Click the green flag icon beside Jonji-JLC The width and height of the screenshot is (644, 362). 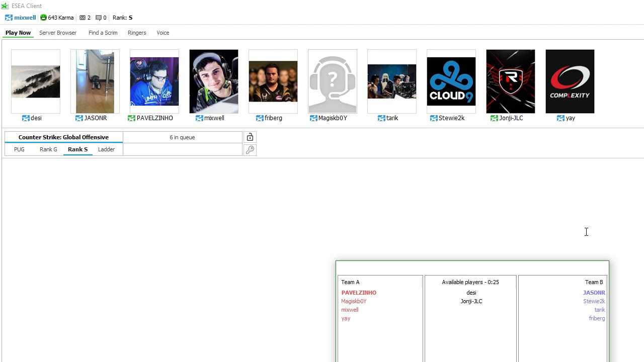[494, 118]
